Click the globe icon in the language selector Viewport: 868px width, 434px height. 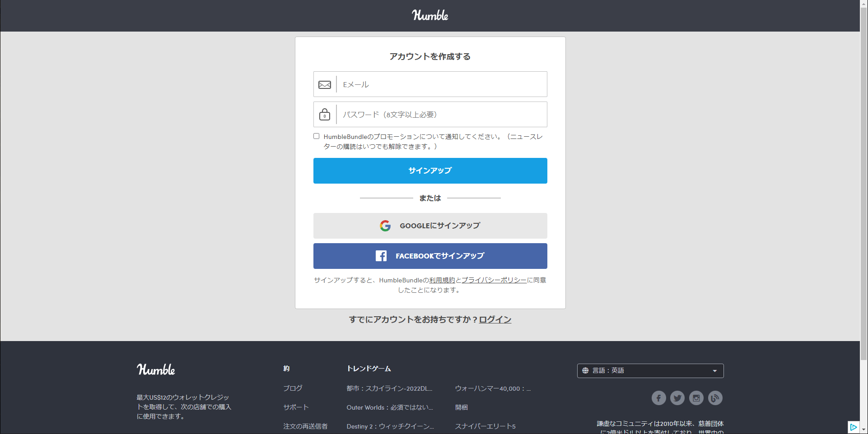point(585,370)
